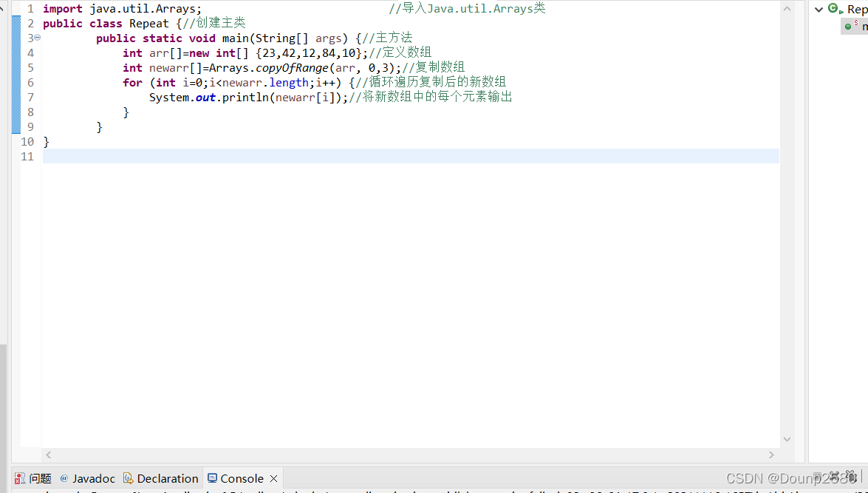Click the editor horizontal scrollbar right arrow
868x493 pixels.
[x=772, y=455]
